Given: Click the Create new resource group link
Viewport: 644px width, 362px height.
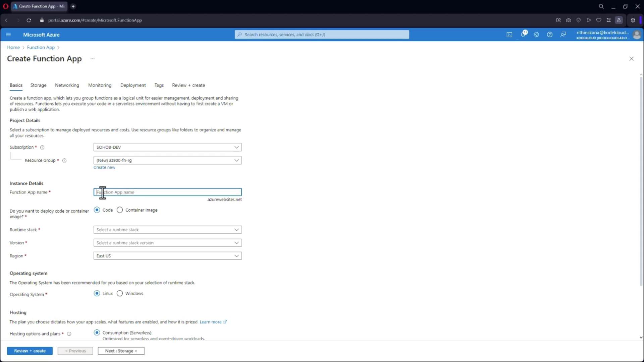Looking at the screenshot, I should 104,168.
